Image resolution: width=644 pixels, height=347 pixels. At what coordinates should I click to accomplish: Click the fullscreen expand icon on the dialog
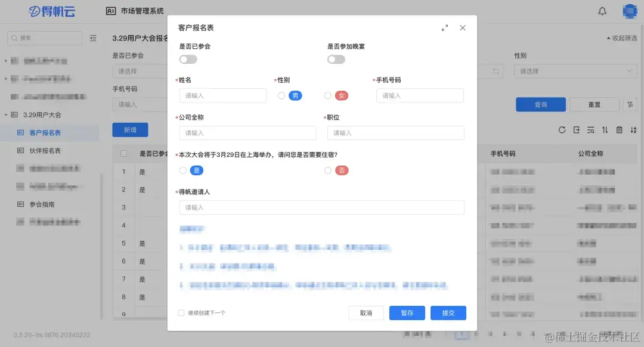[444, 27]
